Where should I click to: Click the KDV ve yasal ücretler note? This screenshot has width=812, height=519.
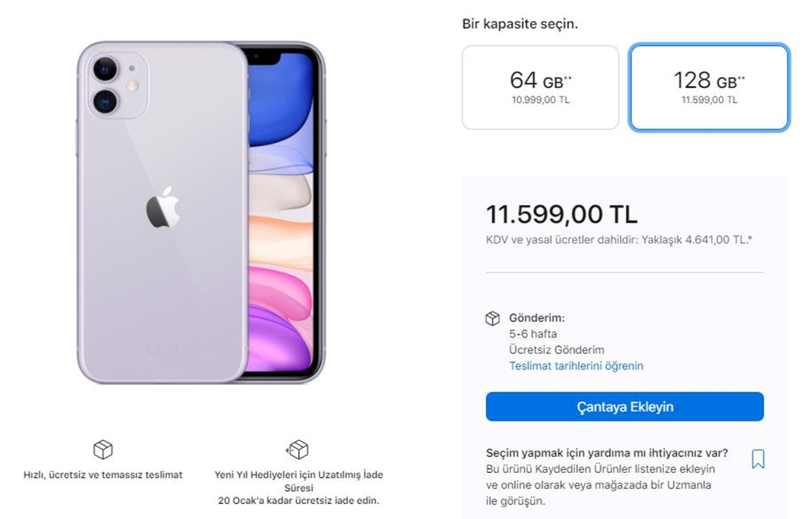[x=619, y=240]
